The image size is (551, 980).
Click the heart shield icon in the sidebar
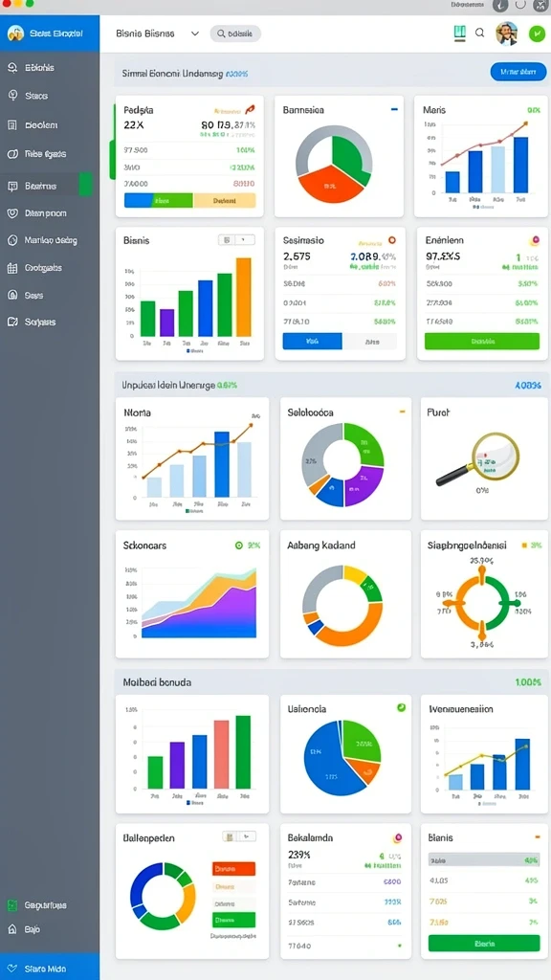(11, 213)
